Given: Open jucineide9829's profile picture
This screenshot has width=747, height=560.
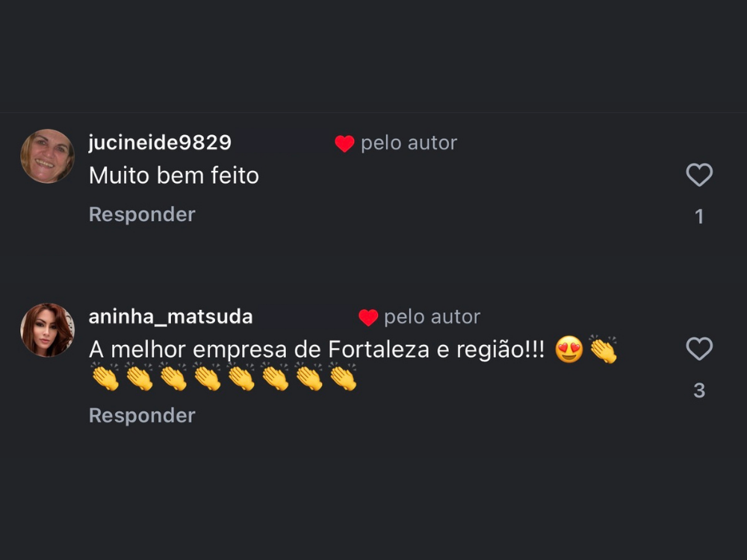Looking at the screenshot, I should click(47, 156).
